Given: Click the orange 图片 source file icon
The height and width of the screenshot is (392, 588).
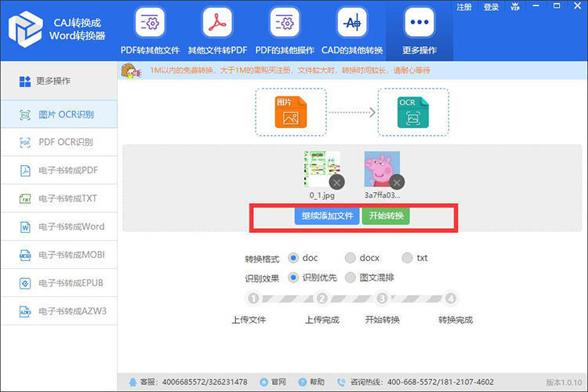Looking at the screenshot, I should [291, 112].
